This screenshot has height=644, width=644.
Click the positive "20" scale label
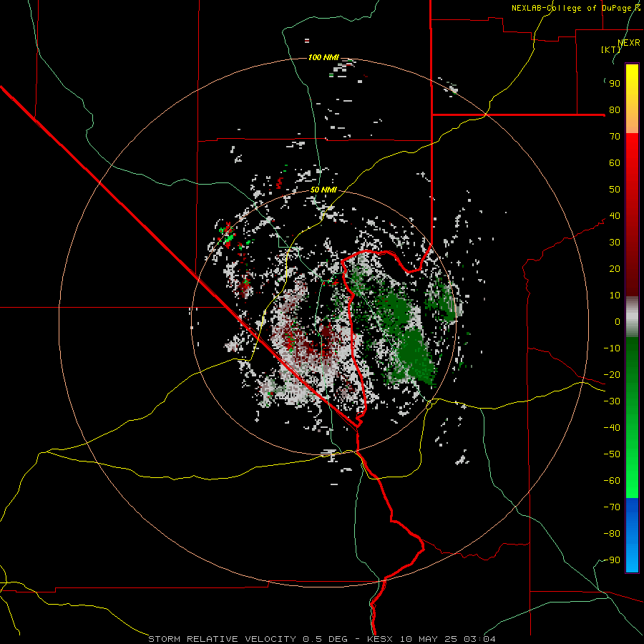(615, 268)
